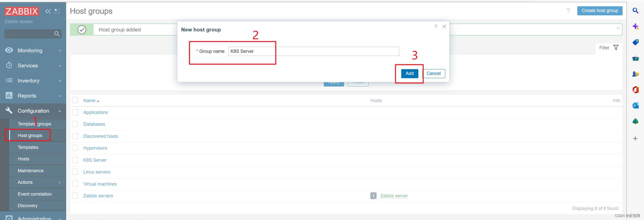Click the Reports bar chart icon
The image size is (644, 220).
9,96
